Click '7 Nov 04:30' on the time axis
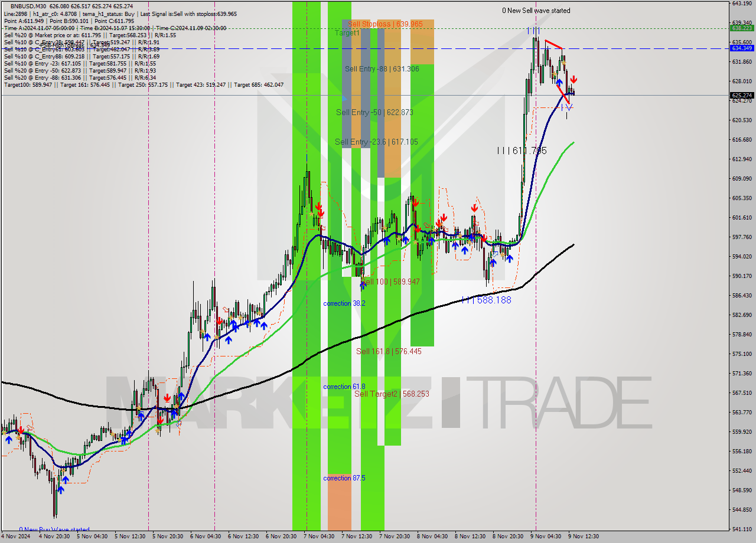Screen dimensions: 756x543 [319, 537]
